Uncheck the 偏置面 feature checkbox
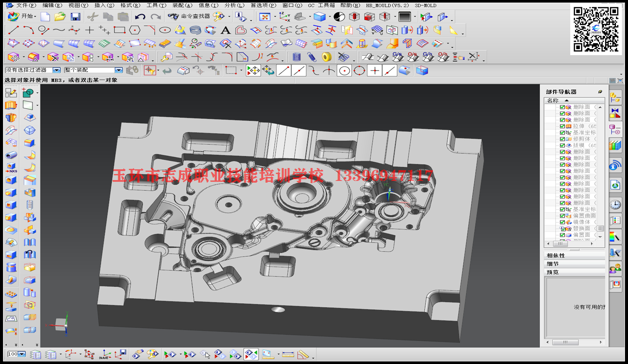Viewport: 628px width, 364px height. pyautogui.click(x=562, y=235)
